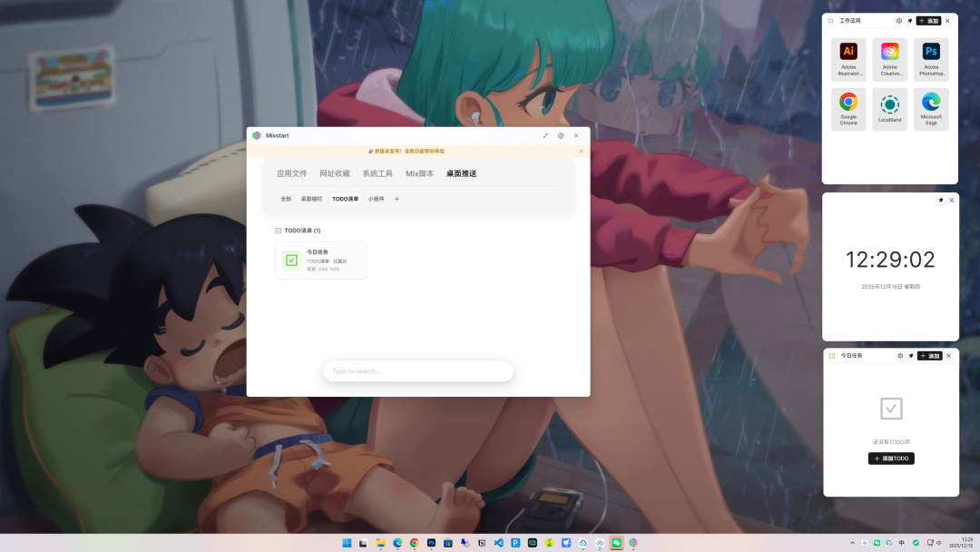Open Mixstart settings via the gear icon

[560, 135]
